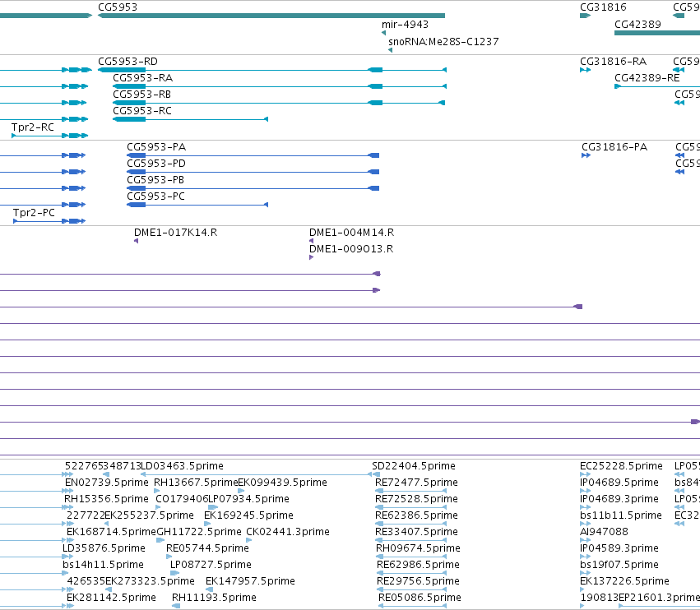Image resolution: width=700 pixels, height=610 pixels.
Task: Select transcript CG5953-RA
Action: click(280, 86)
